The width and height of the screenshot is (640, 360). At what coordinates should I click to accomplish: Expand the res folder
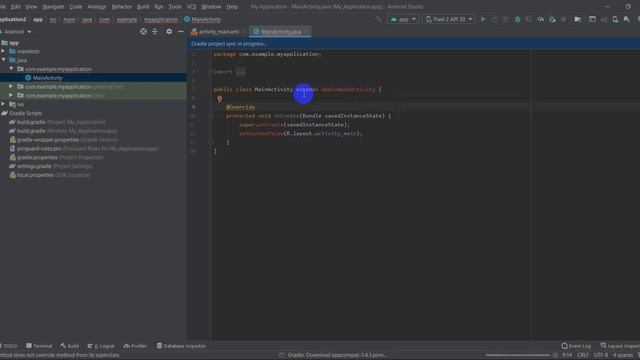(x=3, y=104)
